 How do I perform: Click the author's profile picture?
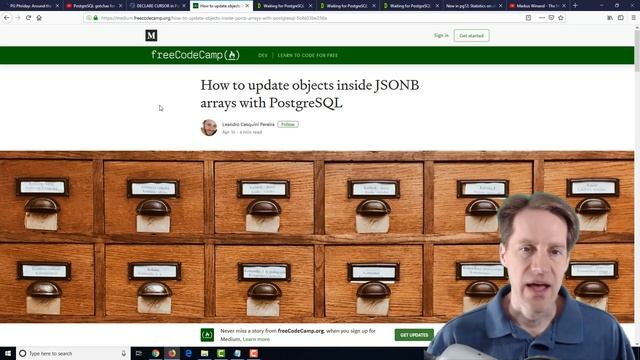tap(209, 128)
